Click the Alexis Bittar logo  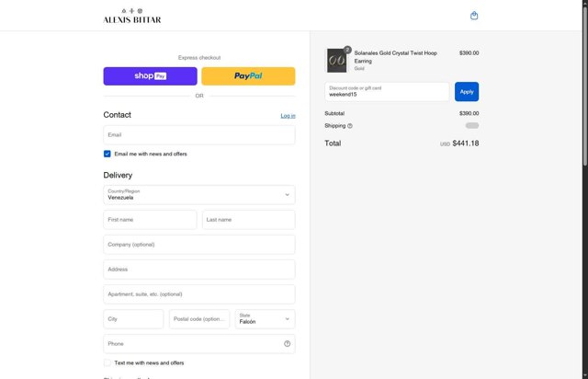pyautogui.click(x=132, y=16)
